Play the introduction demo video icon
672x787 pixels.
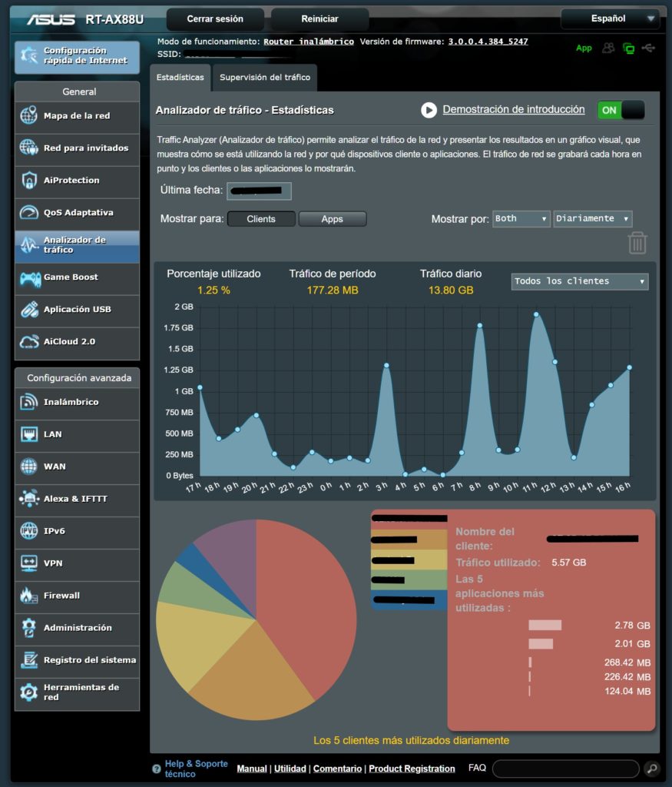(x=429, y=111)
